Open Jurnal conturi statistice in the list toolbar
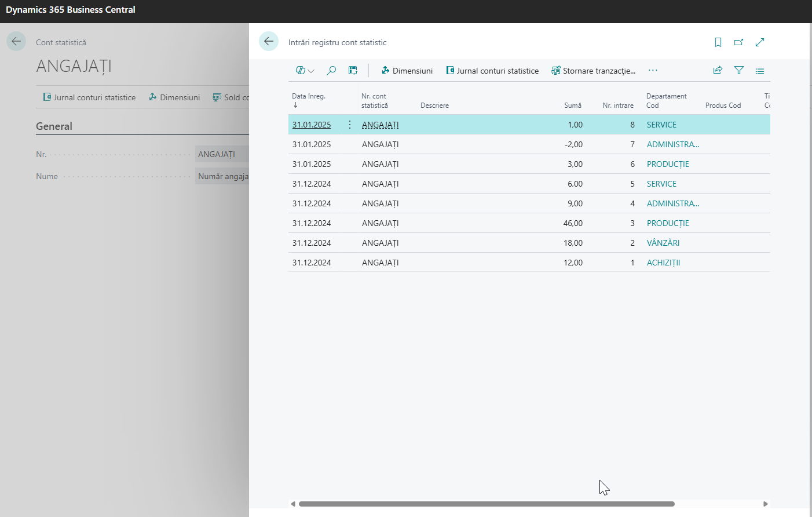This screenshot has height=517, width=812. pos(492,71)
